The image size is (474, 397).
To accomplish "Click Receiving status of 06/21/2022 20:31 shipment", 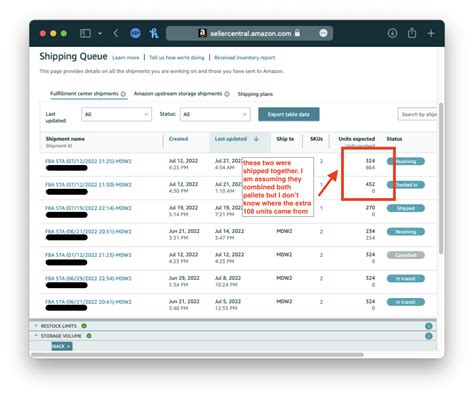I will [x=406, y=232].
